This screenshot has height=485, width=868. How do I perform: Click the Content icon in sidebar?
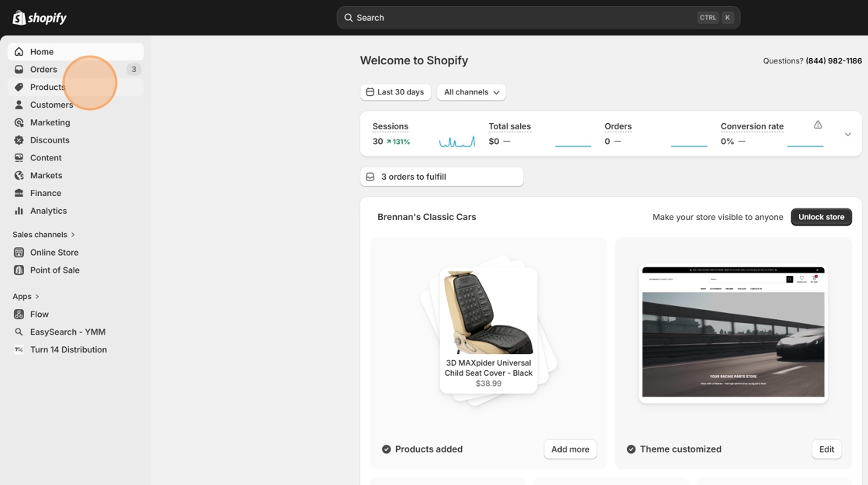tap(19, 158)
